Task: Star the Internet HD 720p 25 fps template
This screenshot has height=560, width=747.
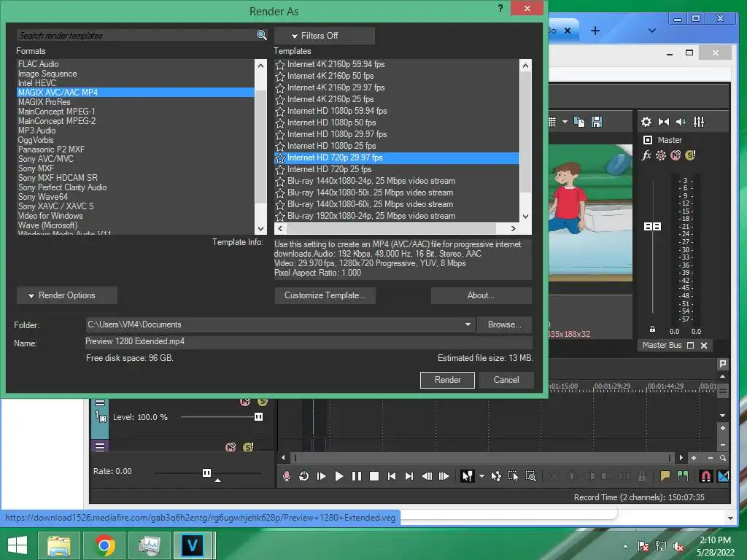Action: click(280, 169)
